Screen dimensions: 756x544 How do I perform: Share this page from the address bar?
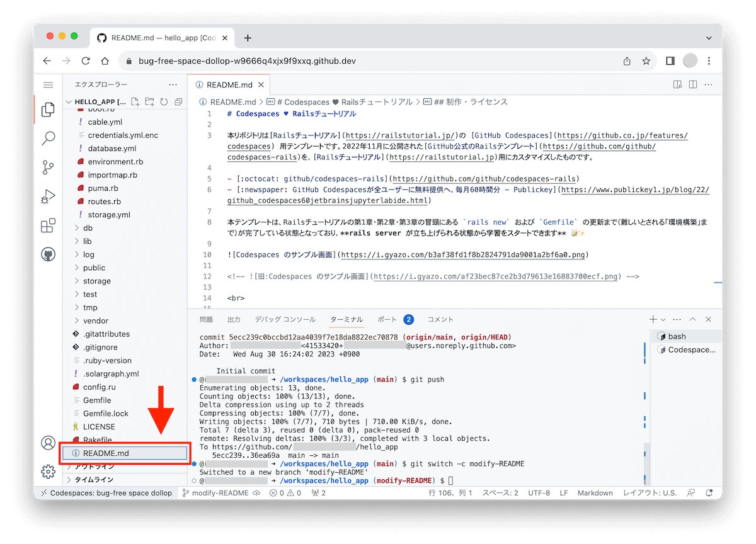click(x=627, y=61)
